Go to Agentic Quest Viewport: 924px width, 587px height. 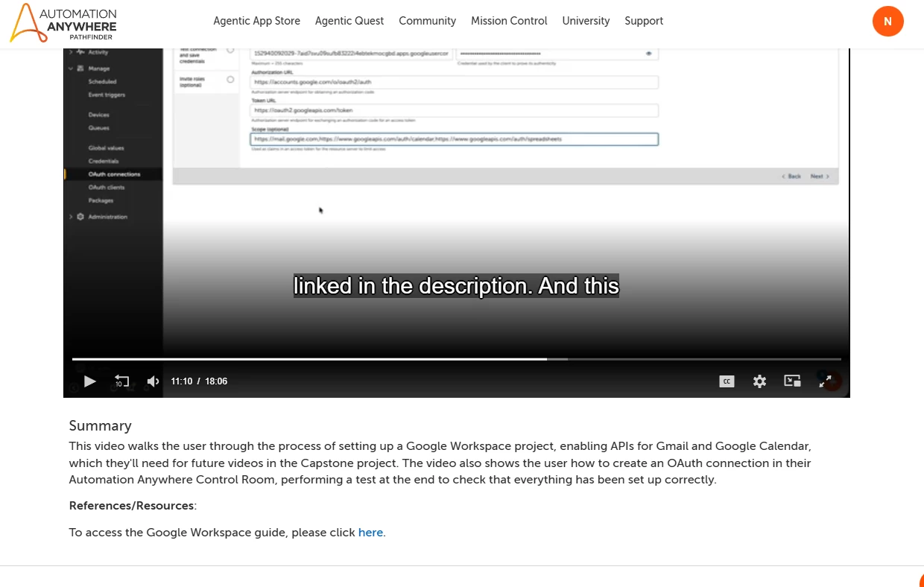point(349,21)
